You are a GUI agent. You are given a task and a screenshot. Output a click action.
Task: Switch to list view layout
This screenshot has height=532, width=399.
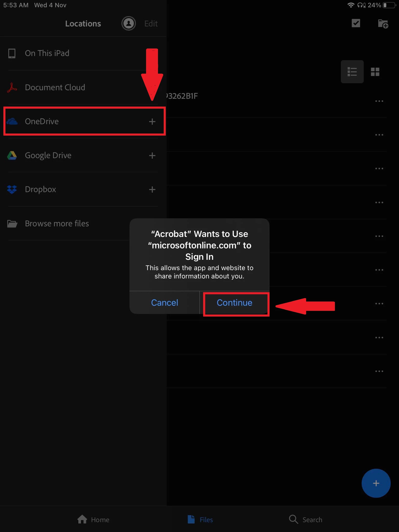click(x=352, y=72)
